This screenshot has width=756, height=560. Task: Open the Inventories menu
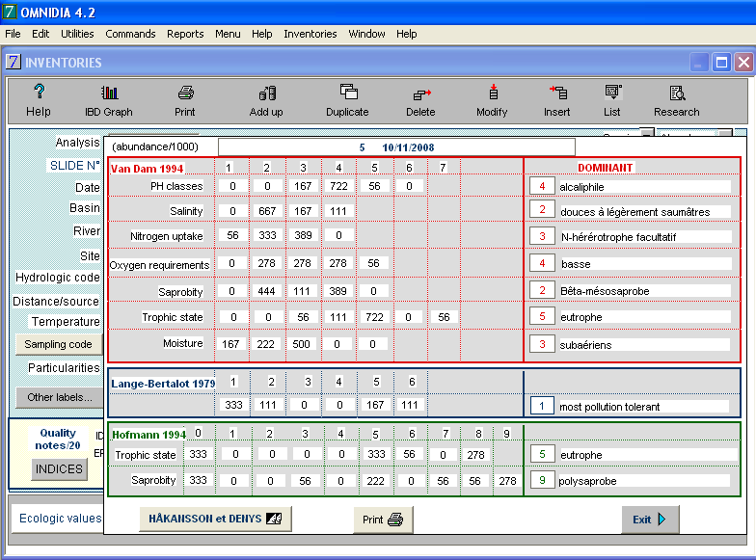(x=310, y=34)
